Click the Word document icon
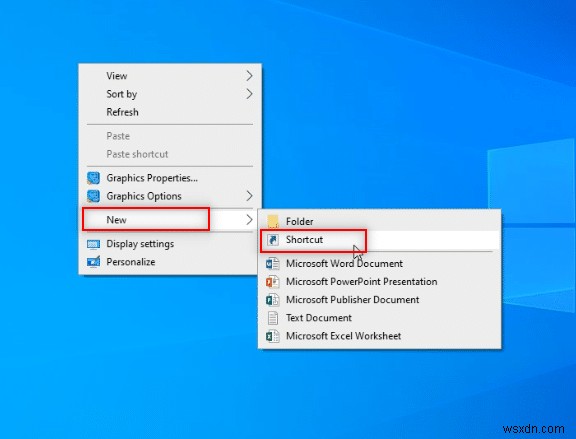576x439 pixels. click(273, 264)
